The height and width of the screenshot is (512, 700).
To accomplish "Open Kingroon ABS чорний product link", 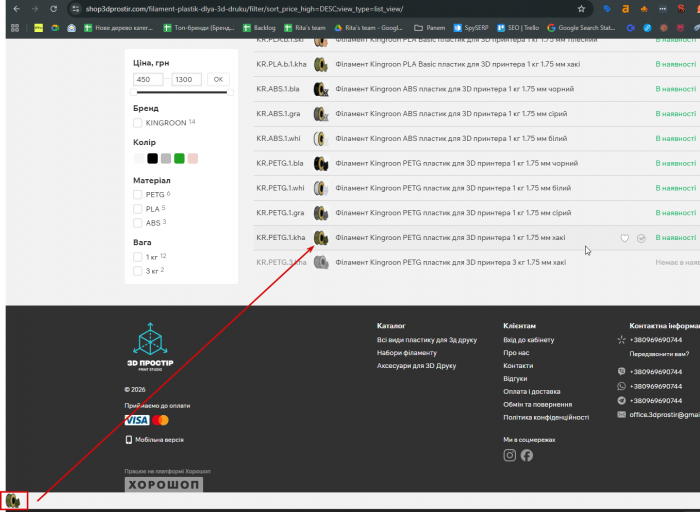I will [454, 89].
